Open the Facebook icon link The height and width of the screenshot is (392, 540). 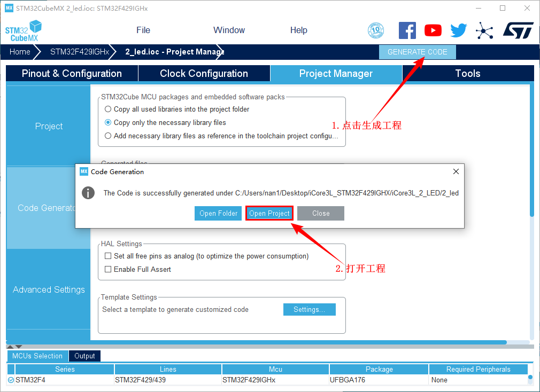(407, 30)
